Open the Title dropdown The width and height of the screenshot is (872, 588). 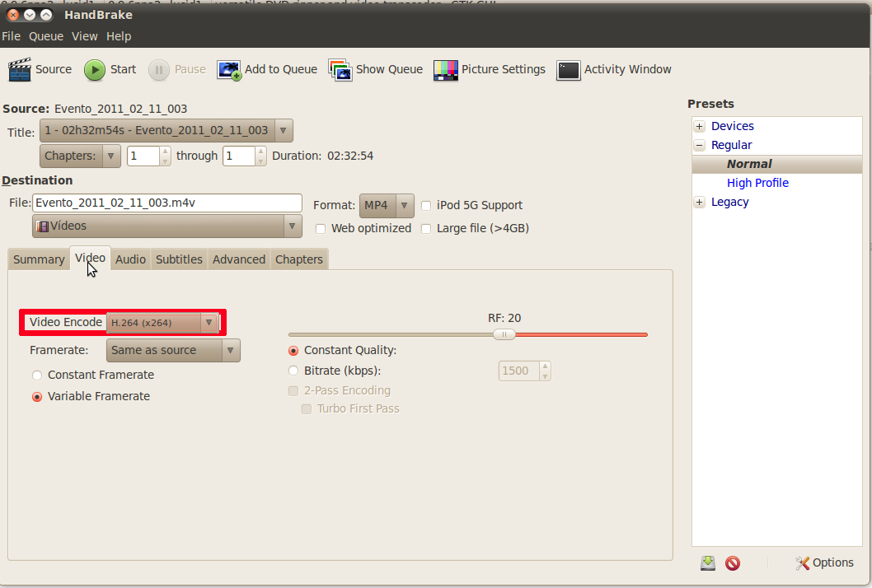pos(166,131)
